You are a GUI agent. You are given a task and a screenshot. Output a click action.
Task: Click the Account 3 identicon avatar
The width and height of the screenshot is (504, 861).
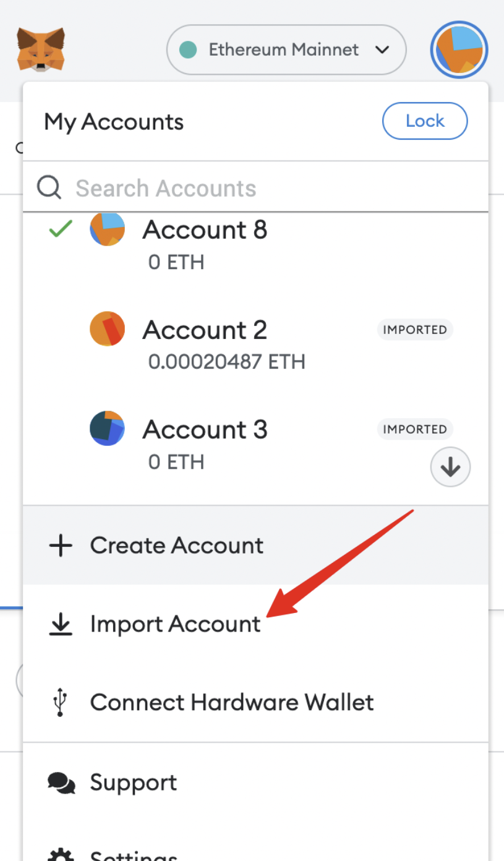(108, 428)
